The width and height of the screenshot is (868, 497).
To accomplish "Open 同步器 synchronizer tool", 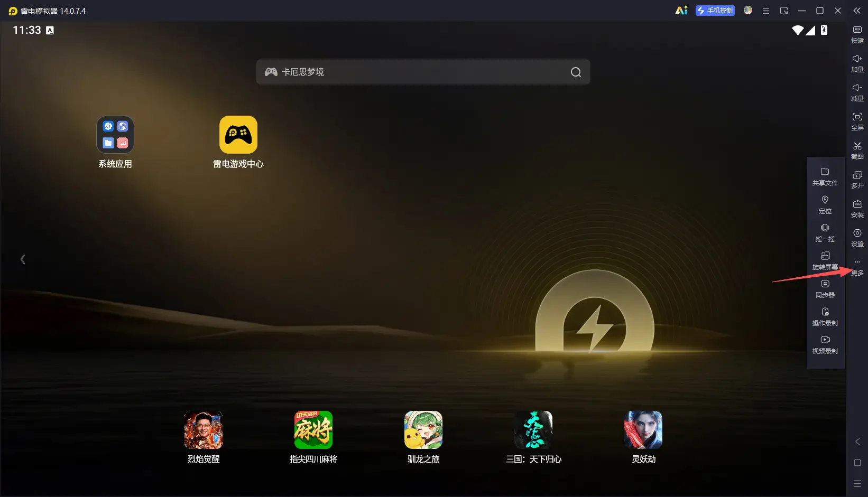I will [x=825, y=289].
